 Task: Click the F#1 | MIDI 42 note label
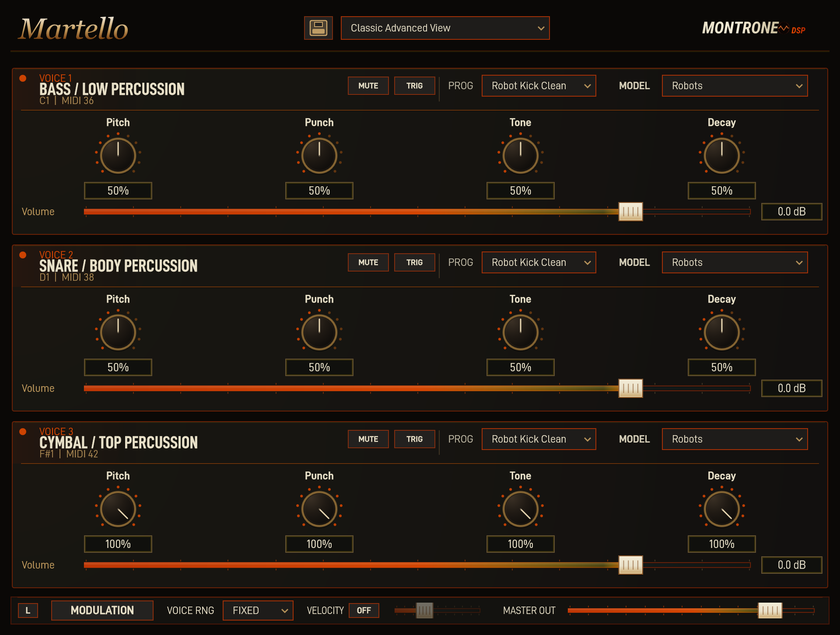69,454
